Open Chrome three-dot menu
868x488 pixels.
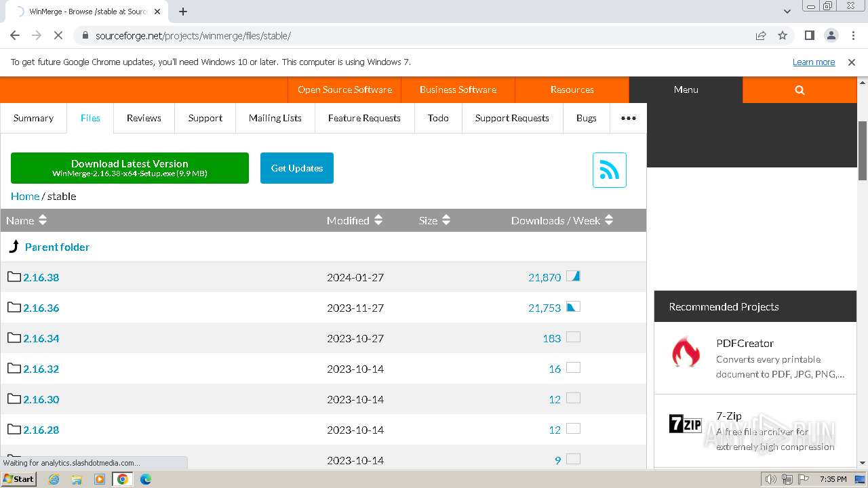[x=853, y=35]
